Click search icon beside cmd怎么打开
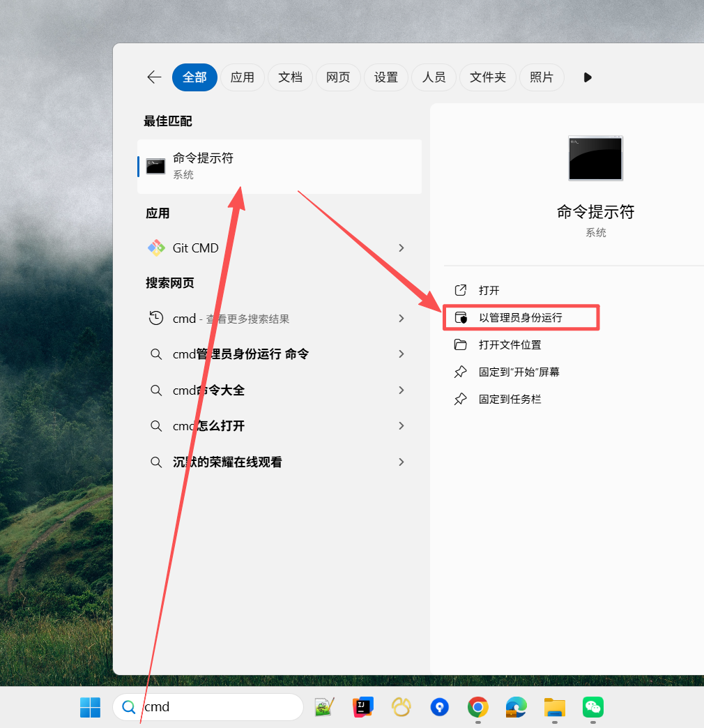This screenshot has height=728, width=704. pyautogui.click(x=156, y=426)
